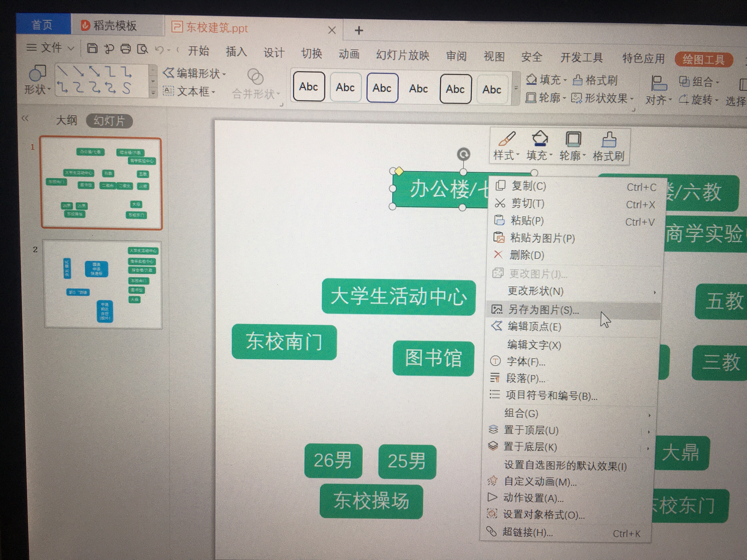Open the 动画 ribbon tab

click(x=349, y=54)
